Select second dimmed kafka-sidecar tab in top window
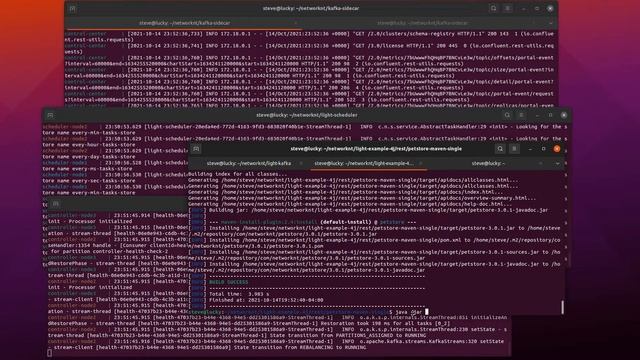640x360 pixels. point(422,23)
